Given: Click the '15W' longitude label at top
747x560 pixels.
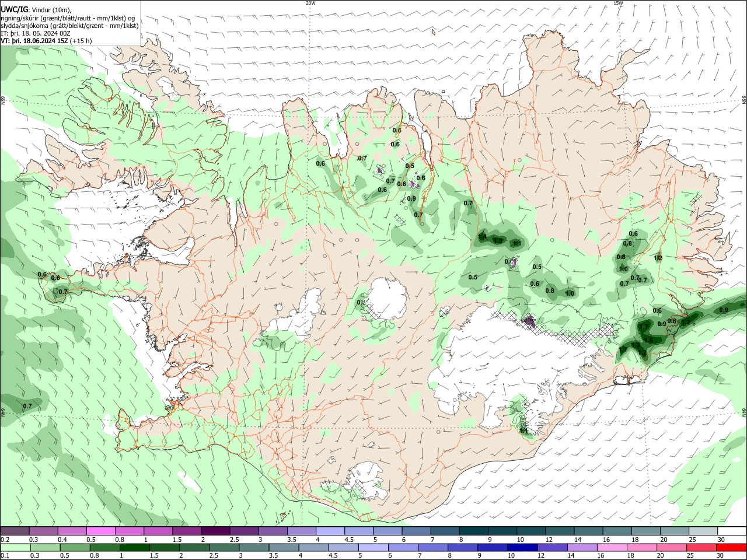Looking at the screenshot, I should point(618,3).
